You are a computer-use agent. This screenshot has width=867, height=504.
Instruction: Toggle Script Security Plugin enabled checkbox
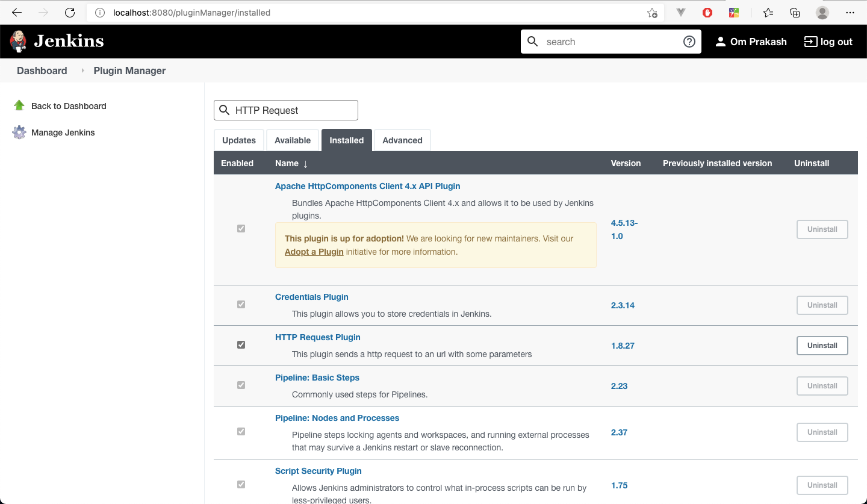pos(241,485)
